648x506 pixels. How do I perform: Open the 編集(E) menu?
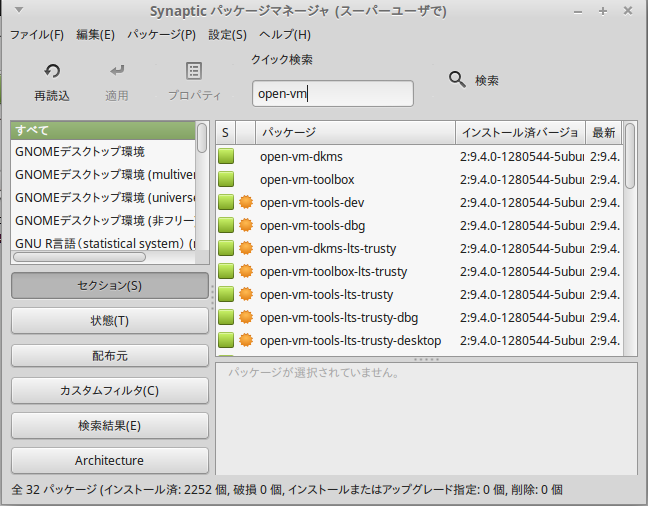[x=95, y=35]
